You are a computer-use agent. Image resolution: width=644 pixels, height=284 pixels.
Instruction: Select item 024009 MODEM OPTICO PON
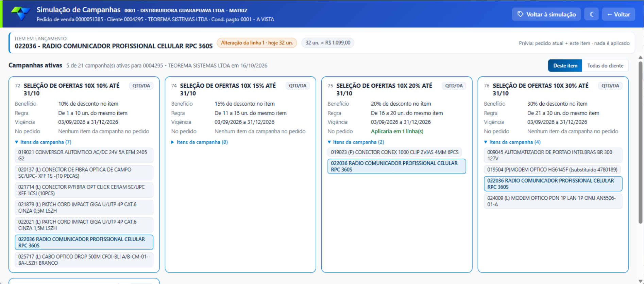(x=553, y=201)
